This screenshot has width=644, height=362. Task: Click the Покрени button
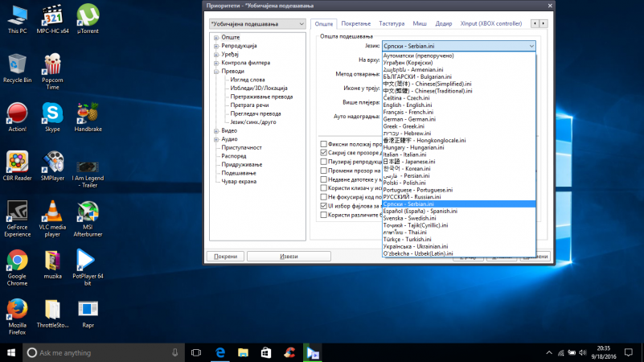[x=225, y=257]
